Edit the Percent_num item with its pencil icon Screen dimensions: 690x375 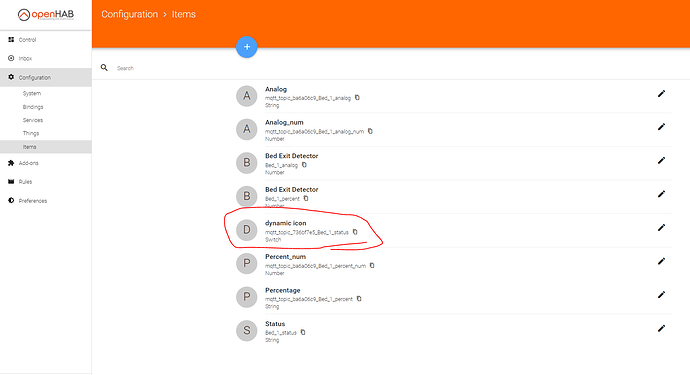point(661,261)
